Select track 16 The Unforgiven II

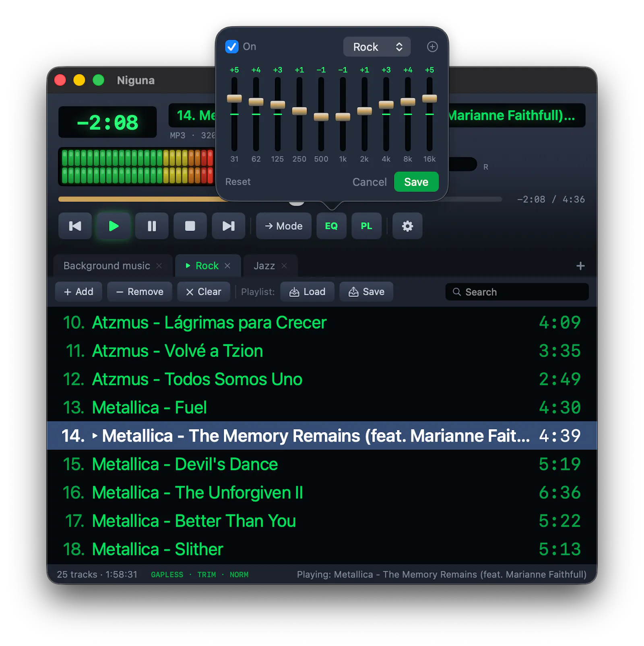coord(322,492)
